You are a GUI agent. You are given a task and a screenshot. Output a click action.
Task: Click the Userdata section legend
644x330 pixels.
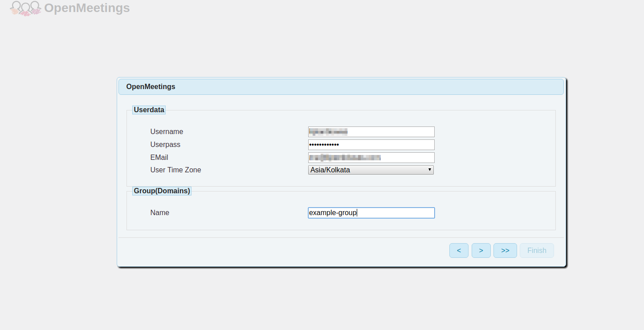click(149, 110)
